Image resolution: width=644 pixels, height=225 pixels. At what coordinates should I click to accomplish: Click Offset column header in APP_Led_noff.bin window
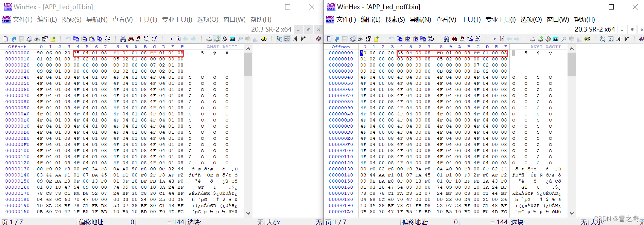[x=341, y=47]
